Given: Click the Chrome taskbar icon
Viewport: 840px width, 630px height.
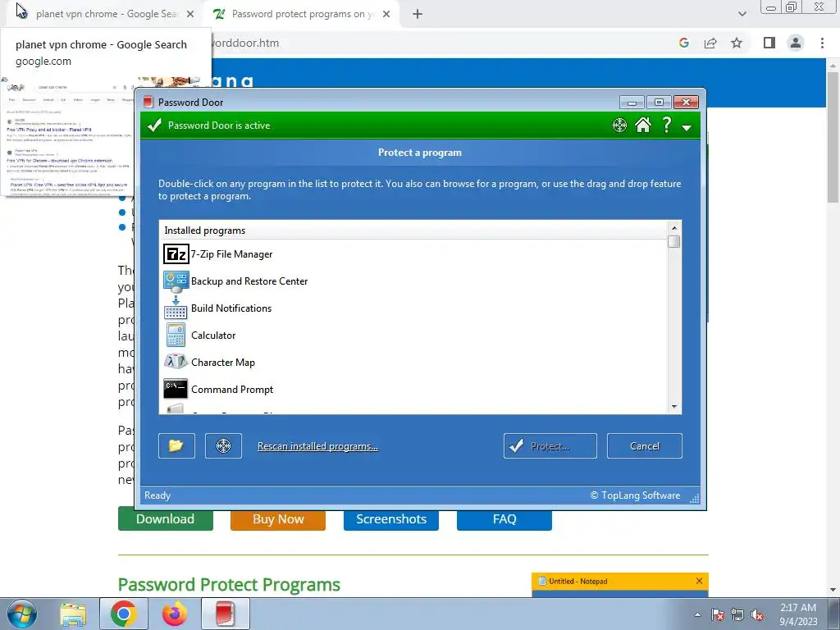Looking at the screenshot, I should click(x=124, y=614).
